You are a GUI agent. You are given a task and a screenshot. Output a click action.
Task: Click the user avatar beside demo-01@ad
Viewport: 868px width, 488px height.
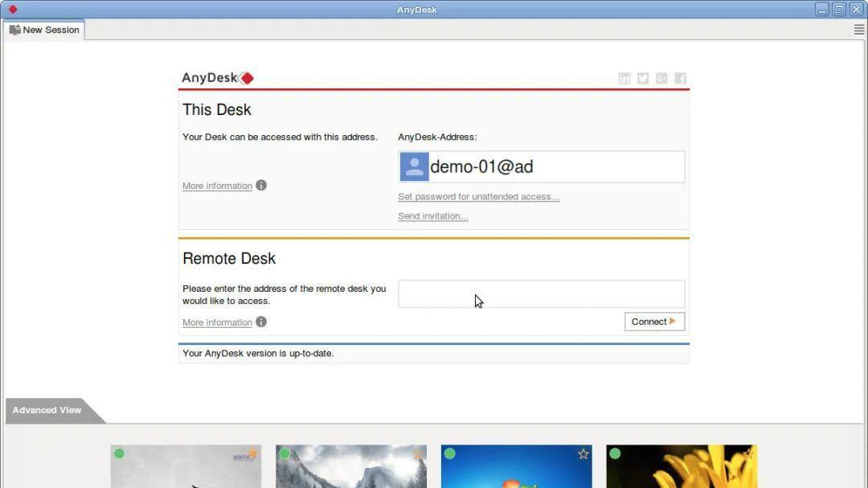tap(414, 166)
